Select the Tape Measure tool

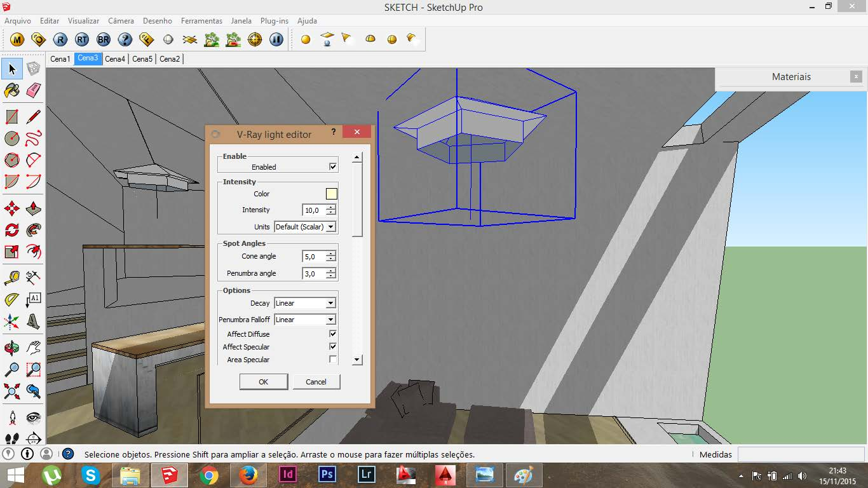pyautogui.click(x=12, y=278)
